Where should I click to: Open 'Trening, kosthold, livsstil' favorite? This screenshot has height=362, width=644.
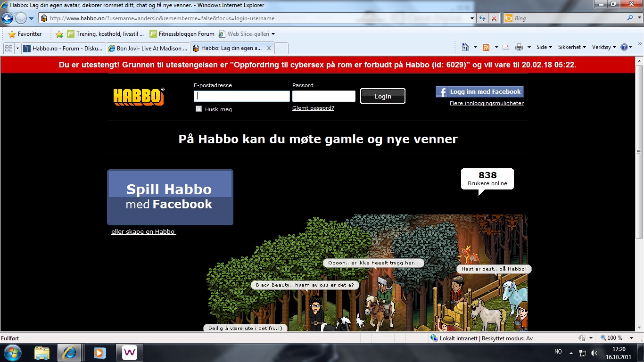coord(105,34)
